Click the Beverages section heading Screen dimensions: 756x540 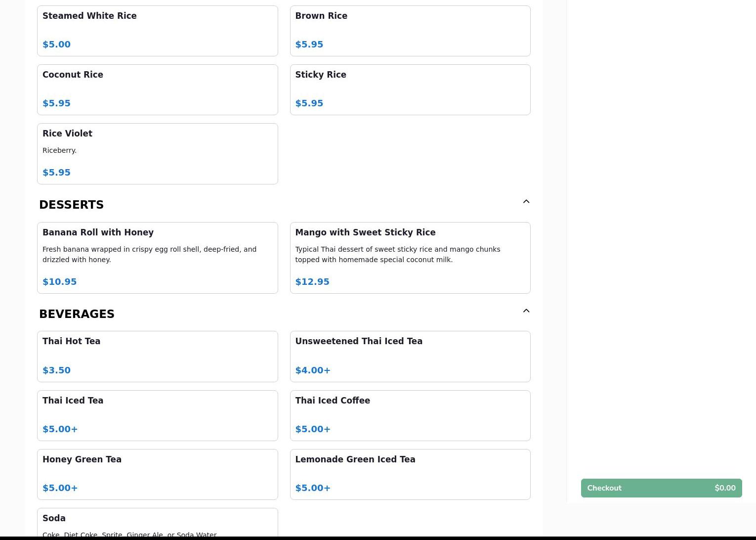point(77,314)
